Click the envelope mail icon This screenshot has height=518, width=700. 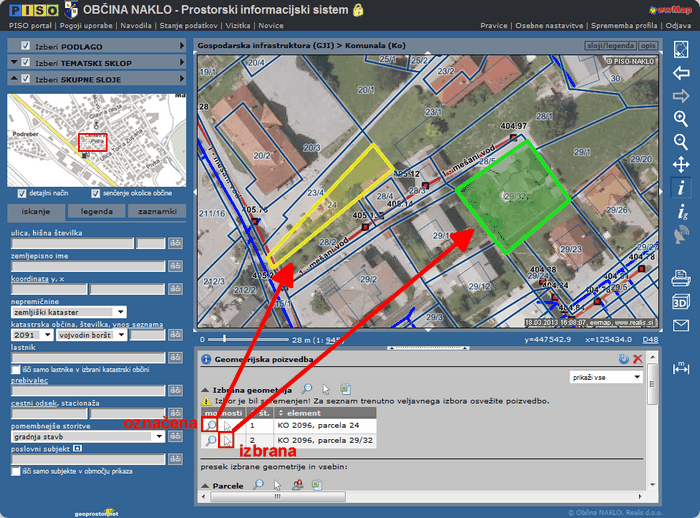click(x=681, y=325)
